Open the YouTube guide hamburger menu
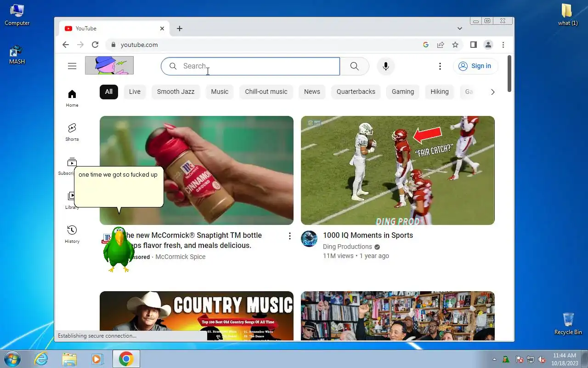588x368 pixels. point(72,66)
